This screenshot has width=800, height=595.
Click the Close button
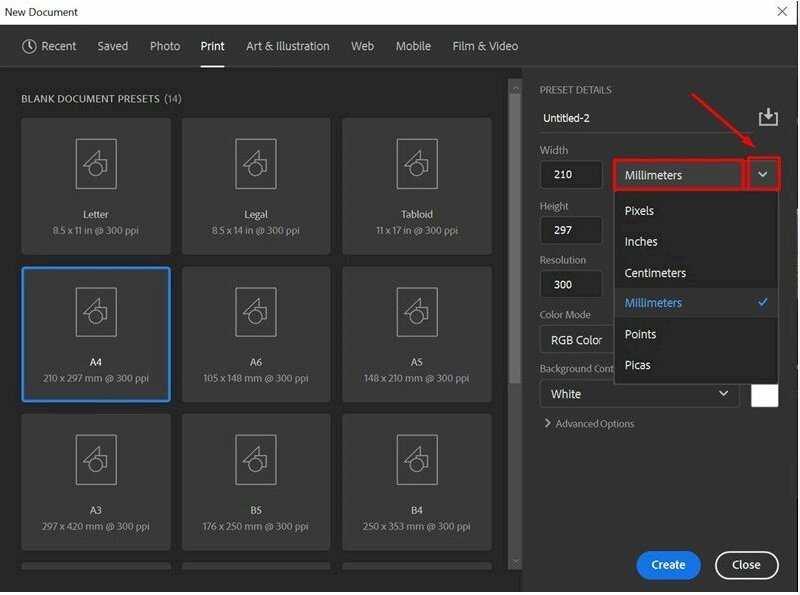(x=746, y=565)
